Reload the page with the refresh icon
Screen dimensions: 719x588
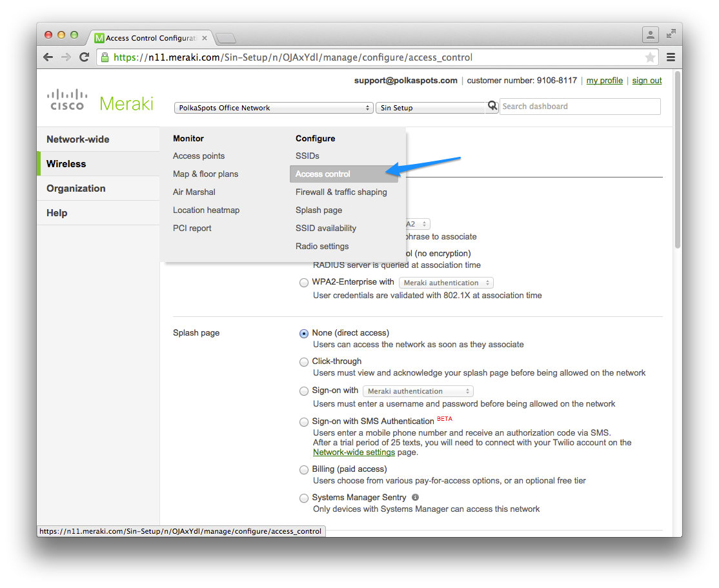click(84, 57)
